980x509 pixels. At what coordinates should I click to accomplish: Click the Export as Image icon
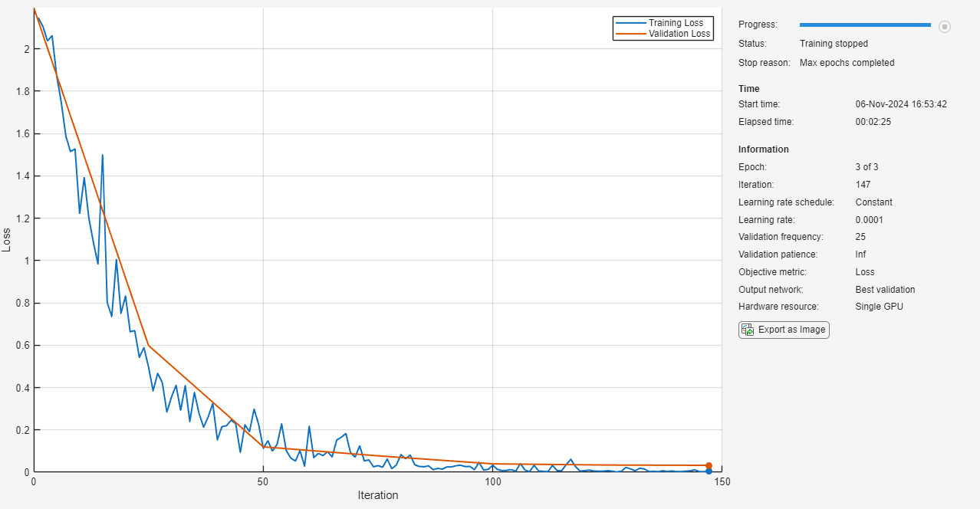click(748, 330)
